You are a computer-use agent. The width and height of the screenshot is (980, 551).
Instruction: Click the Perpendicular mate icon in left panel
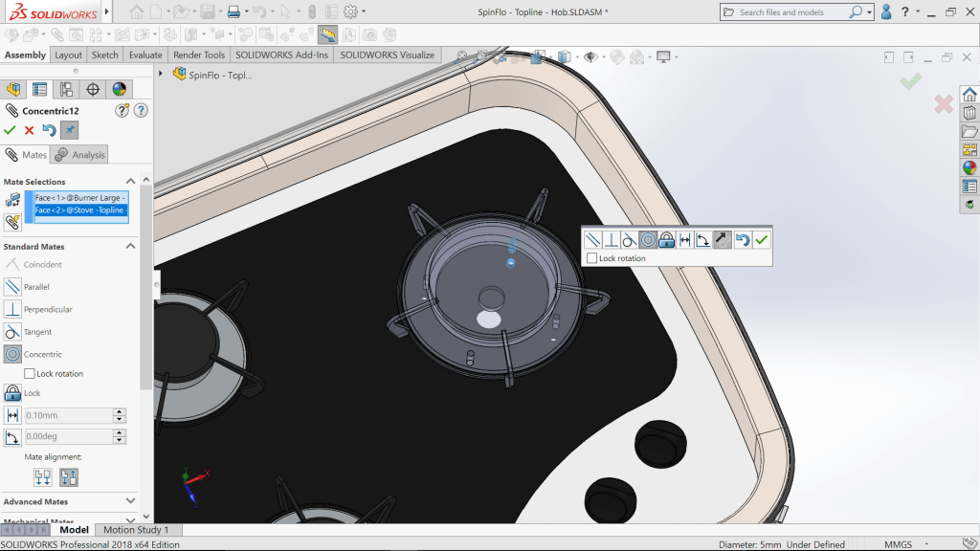tap(12, 309)
